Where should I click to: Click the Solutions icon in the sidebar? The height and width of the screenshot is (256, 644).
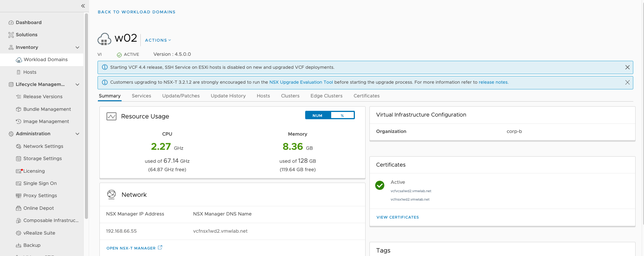coord(11,35)
